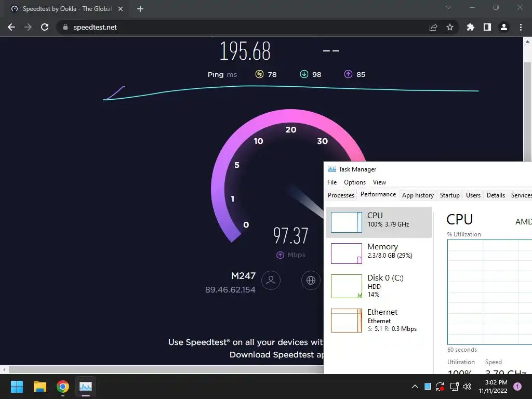Viewport: 532px width, 399px height.
Task: Open the Startup tab
Action: [x=449, y=195]
